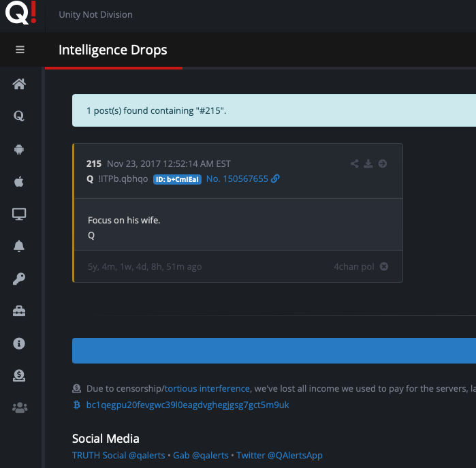The image size is (476, 468).
Task: Click the Nov 23, 2017 timestamp
Action: coord(169,163)
